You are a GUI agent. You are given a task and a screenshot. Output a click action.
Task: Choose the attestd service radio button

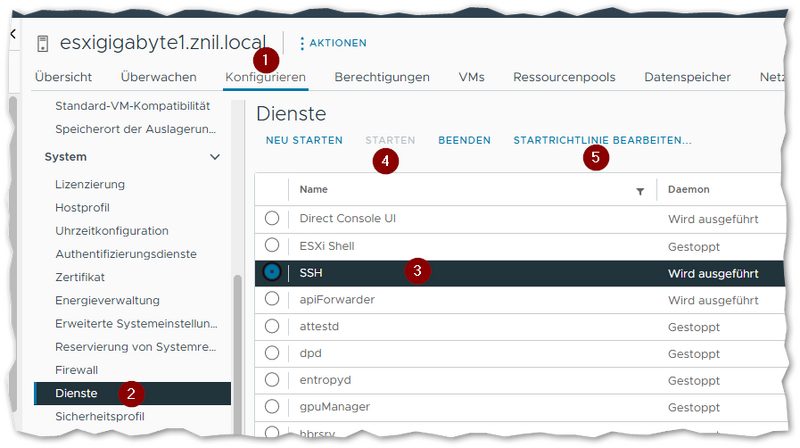pos(272,326)
